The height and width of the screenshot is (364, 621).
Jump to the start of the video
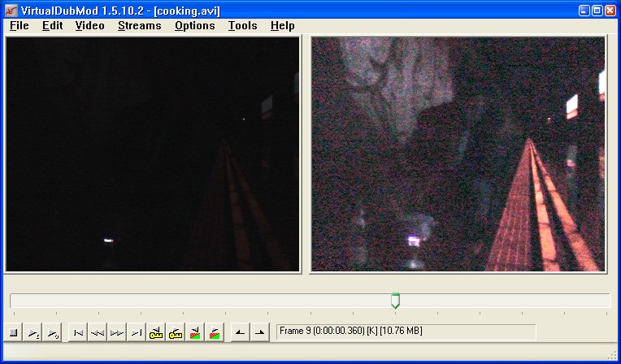(78, 332)
